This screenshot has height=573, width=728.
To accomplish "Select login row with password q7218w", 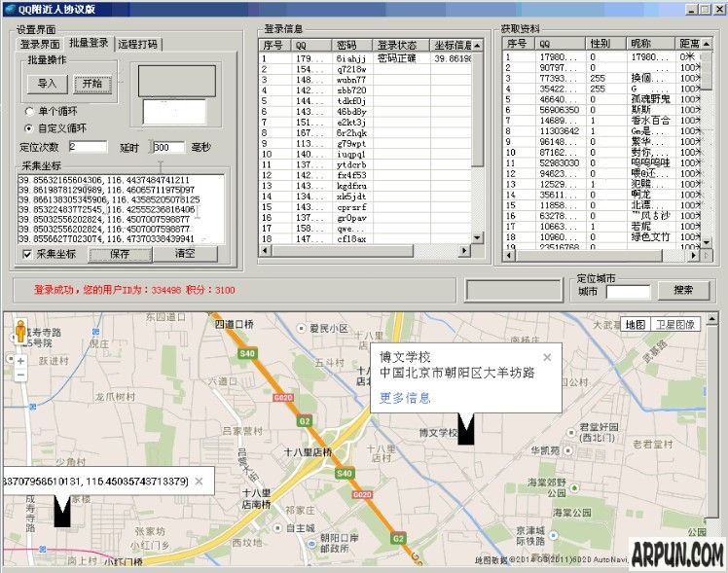I will tap(365, 69).
